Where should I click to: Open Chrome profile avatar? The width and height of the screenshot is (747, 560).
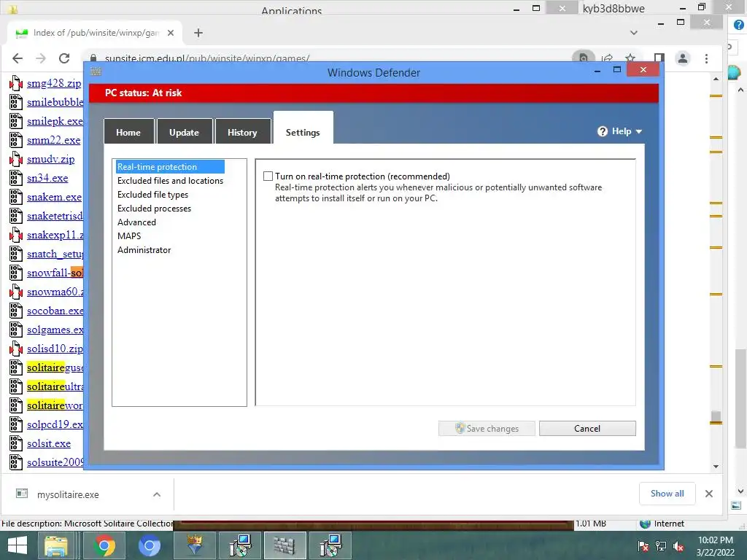click(683, 58)
